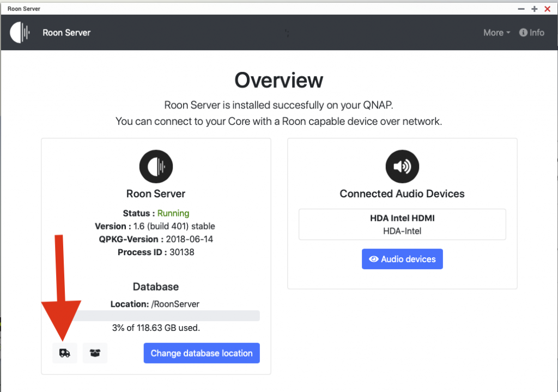Maximize the window with plus icon
The height and width of the screenshot is (392, 558).
point(534,9)
